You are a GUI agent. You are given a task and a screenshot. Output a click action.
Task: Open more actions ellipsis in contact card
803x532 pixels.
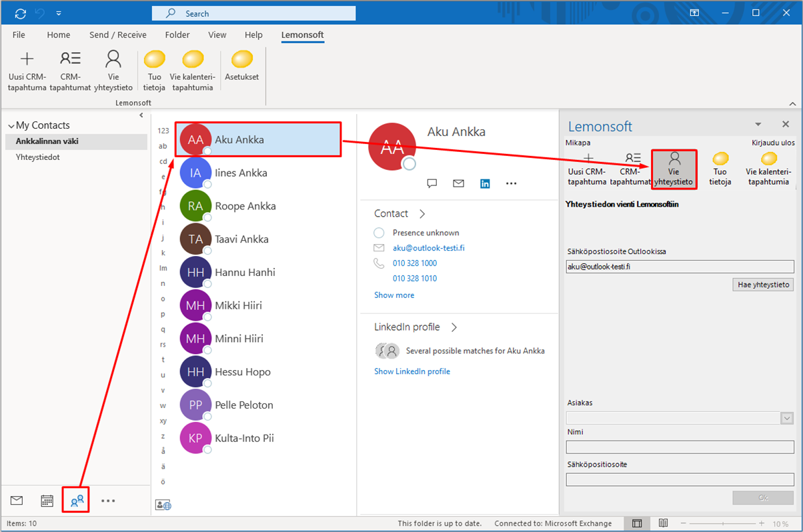pos(512,183)
